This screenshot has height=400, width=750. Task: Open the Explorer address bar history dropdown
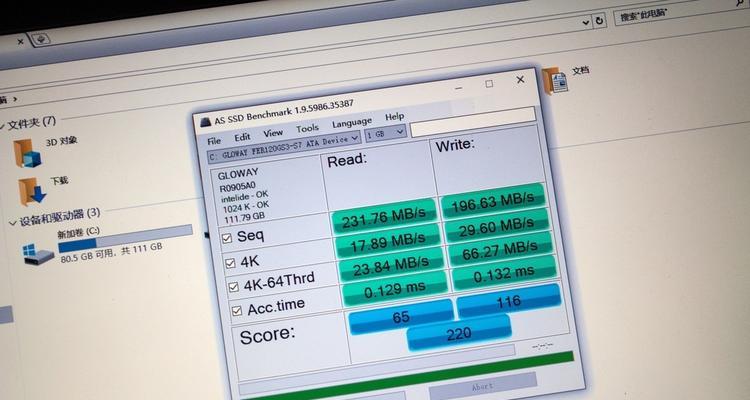(x=586, y=22)
